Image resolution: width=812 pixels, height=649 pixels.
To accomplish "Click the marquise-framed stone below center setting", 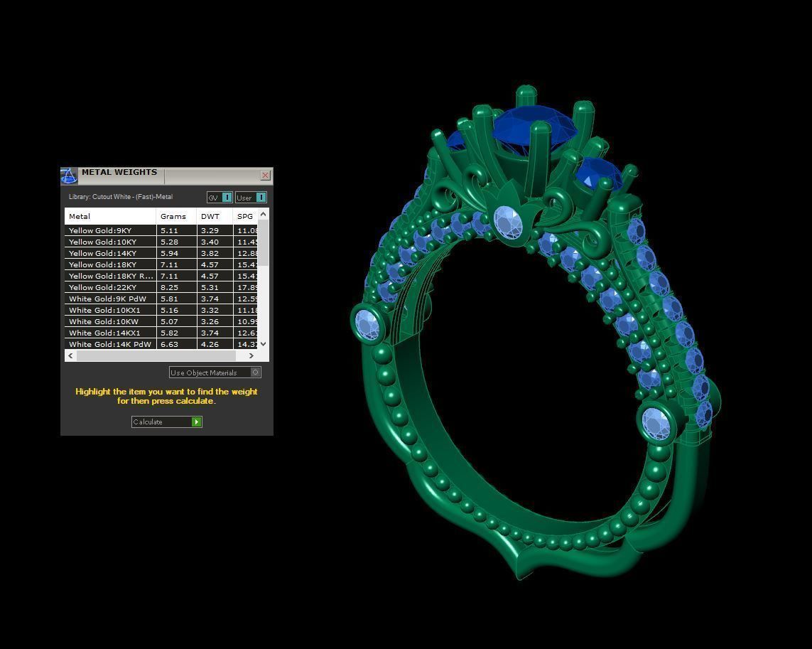I will pyautogui.click(x=508, y=222).
